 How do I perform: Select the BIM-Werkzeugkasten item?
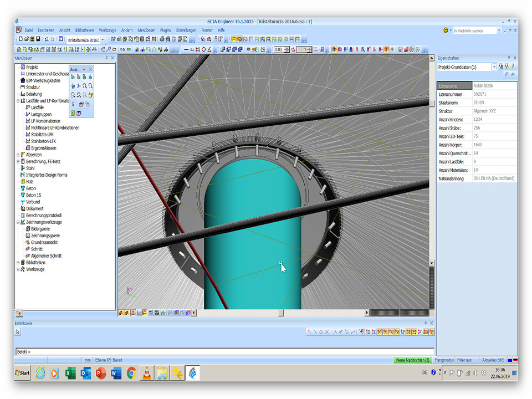[x=43, y=80]
